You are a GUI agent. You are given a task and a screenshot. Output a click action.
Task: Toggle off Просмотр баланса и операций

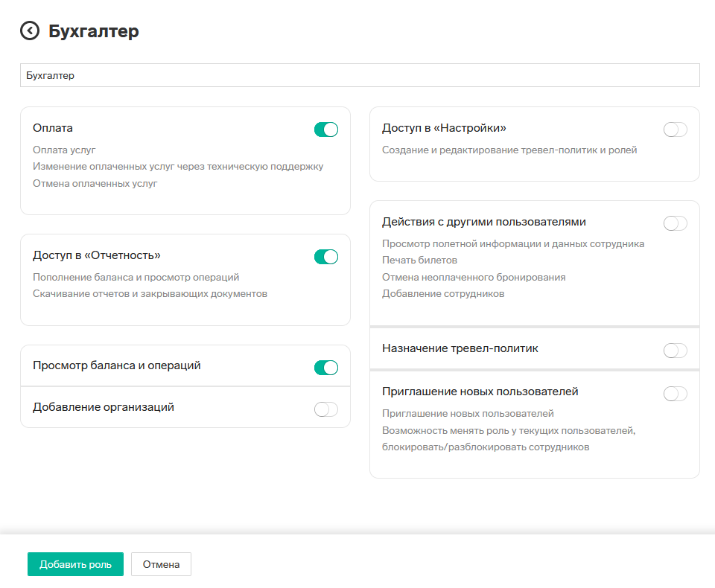point(326,368)
